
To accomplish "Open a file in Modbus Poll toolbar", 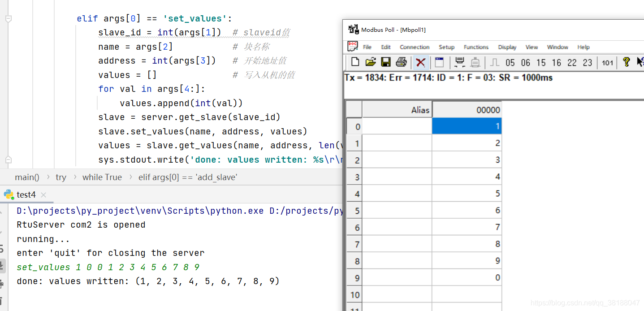I will click(370, 62).
